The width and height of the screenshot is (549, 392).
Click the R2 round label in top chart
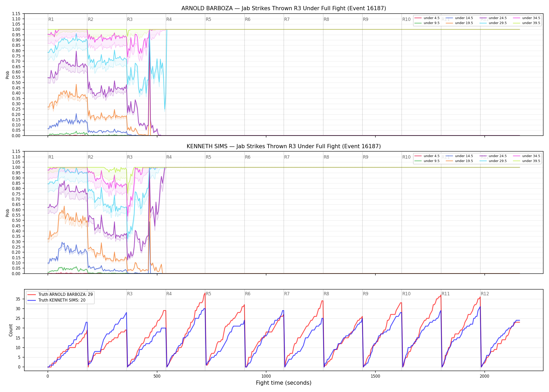point(90,19)
